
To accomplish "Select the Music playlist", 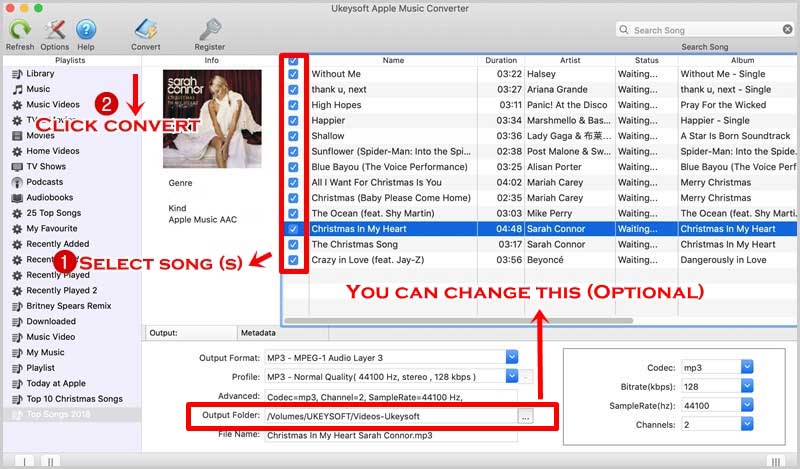I will tap(38, 89).
